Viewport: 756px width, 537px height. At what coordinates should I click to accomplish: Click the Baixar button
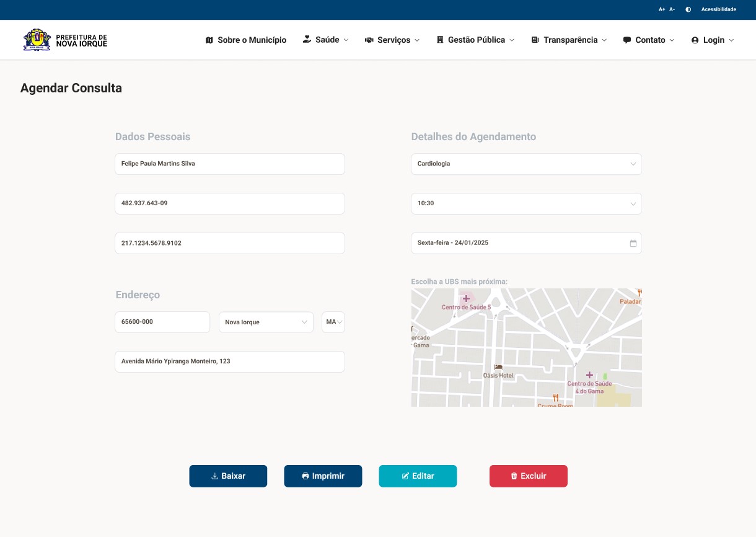[228, 476]
